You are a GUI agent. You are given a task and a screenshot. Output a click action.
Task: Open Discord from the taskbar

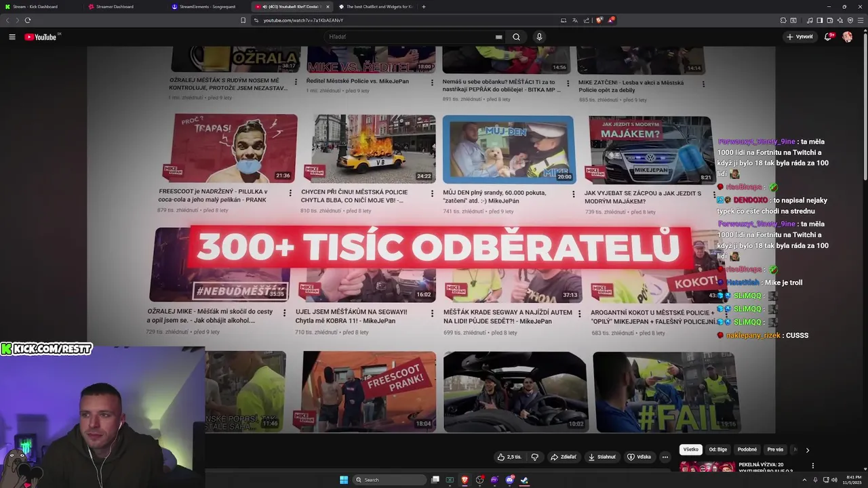coord(509,480)
